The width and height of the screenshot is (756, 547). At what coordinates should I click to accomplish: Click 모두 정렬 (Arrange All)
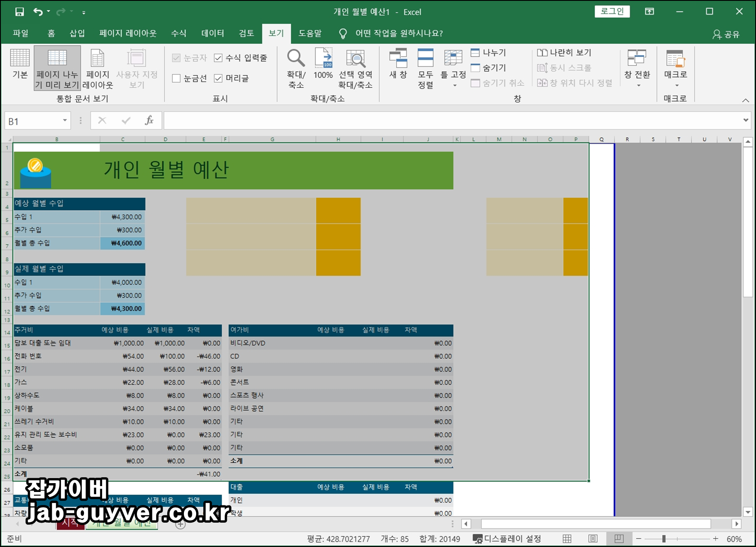click(x=425, y=68)
